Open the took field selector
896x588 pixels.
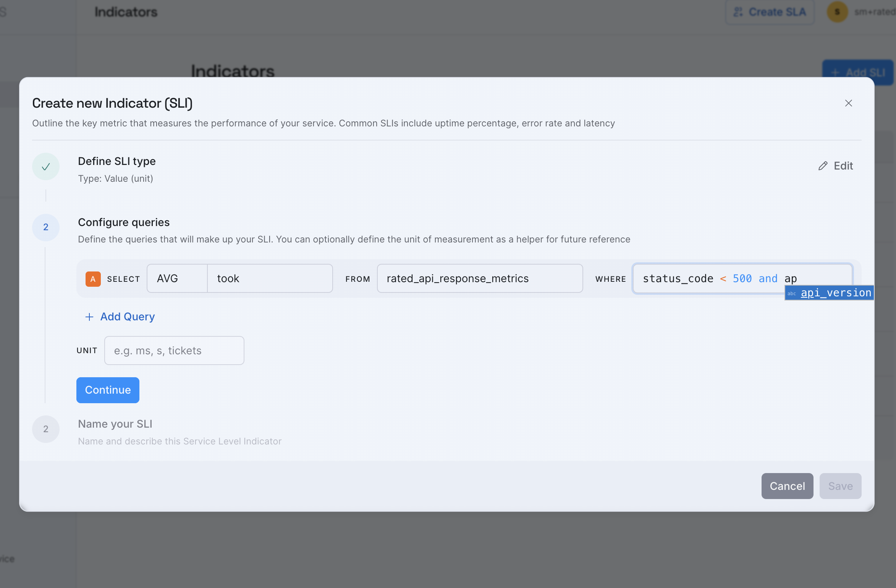pos(270,279)
